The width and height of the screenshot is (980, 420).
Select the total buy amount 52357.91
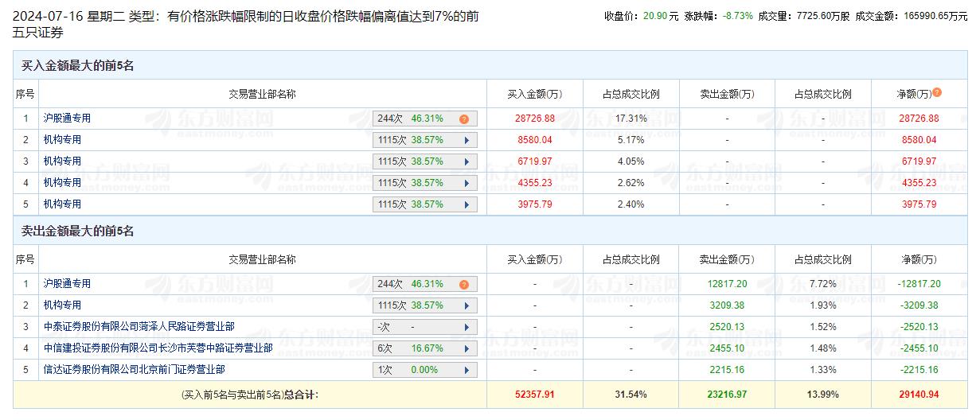[535, 394]
